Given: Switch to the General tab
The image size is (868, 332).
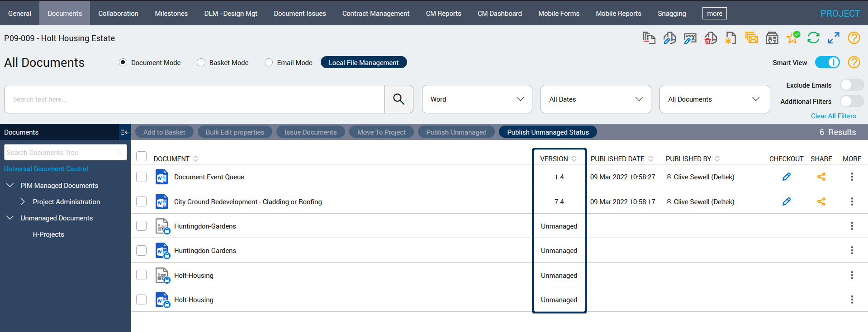Looking at the screenshot, I should [19, 14].
